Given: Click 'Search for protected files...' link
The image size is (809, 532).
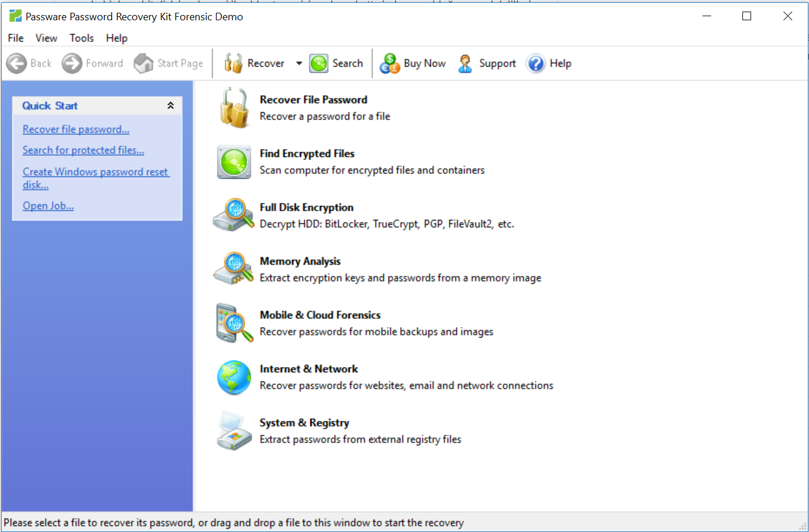Looking at the screenshot, I should point(83,150).
